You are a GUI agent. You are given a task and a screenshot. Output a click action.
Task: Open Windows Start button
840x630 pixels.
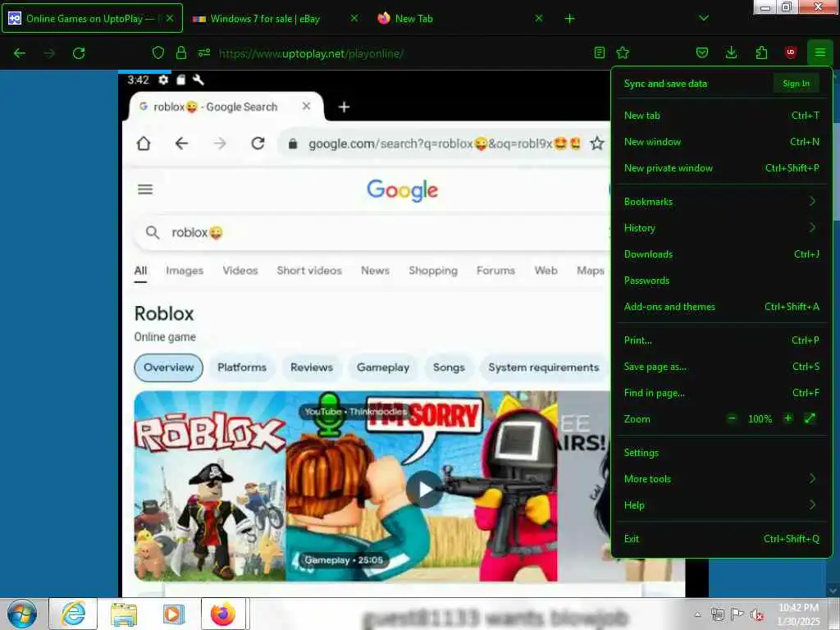pyautogui.click(x=21, y=614)
